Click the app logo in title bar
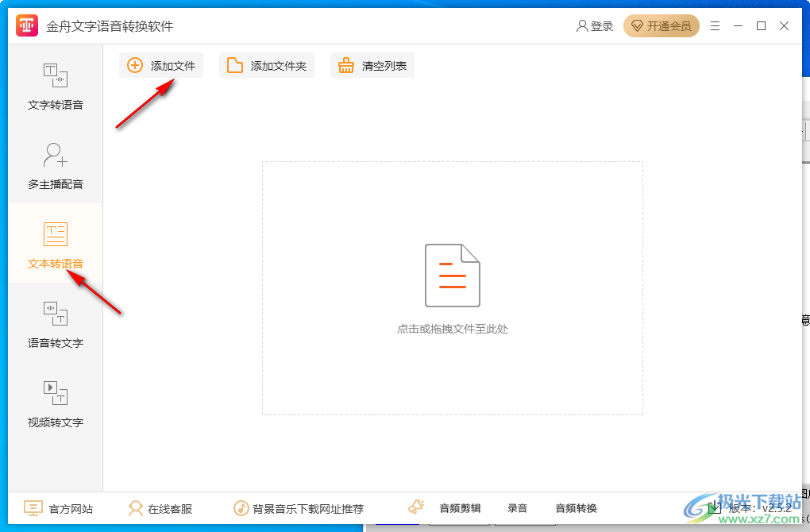 28,25
